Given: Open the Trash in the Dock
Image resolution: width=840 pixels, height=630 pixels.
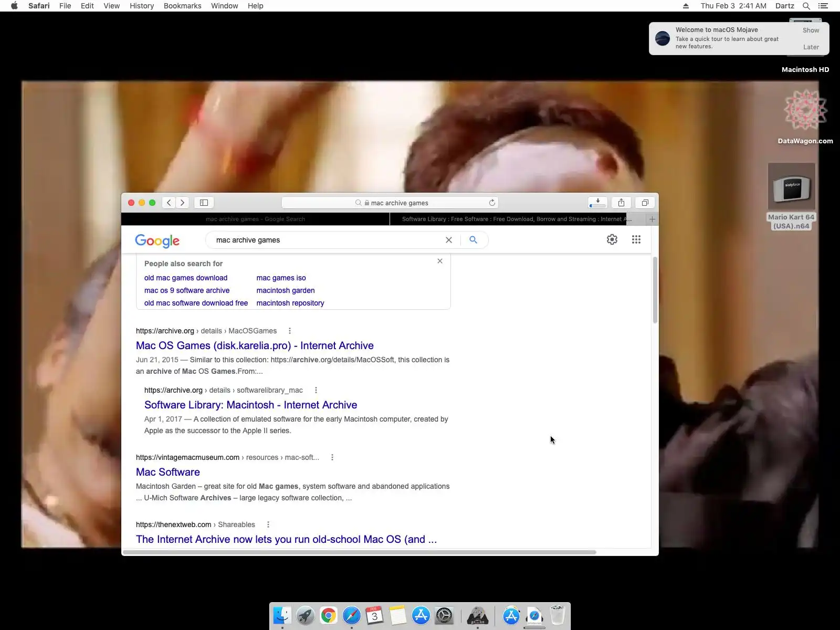Looking at the screenshot, I should (558, 615).
